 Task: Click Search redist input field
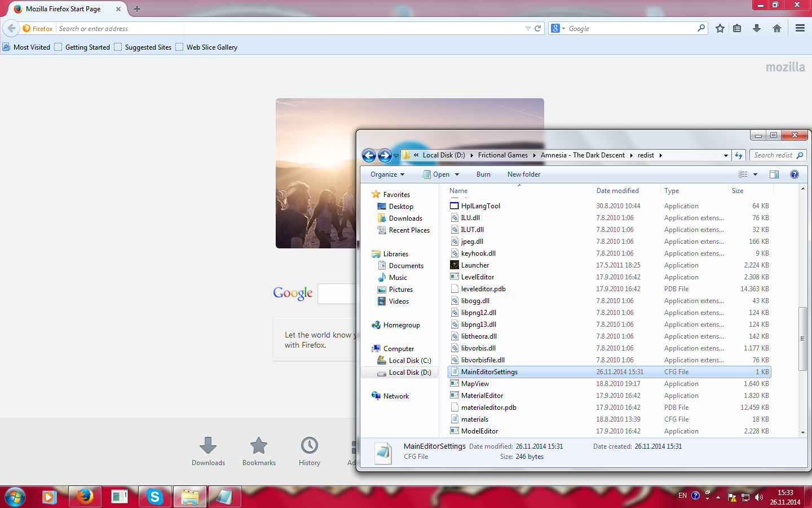[778, 155]
